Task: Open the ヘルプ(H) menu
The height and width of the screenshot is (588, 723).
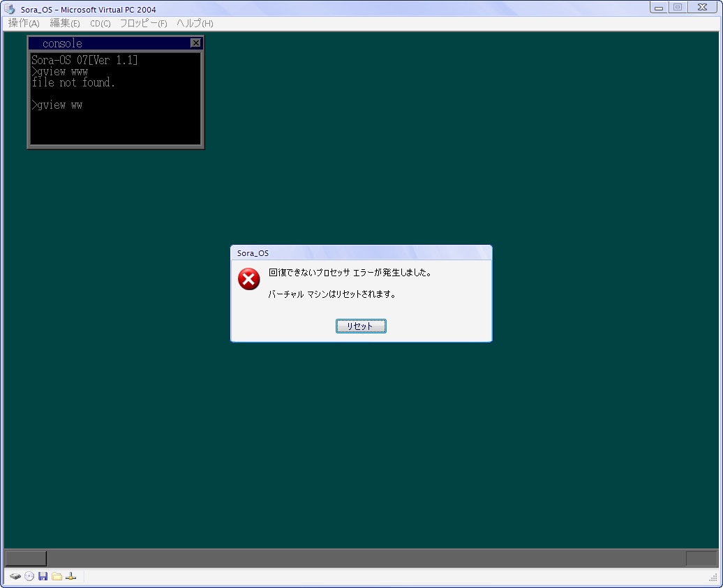Action: click(195, 23)
